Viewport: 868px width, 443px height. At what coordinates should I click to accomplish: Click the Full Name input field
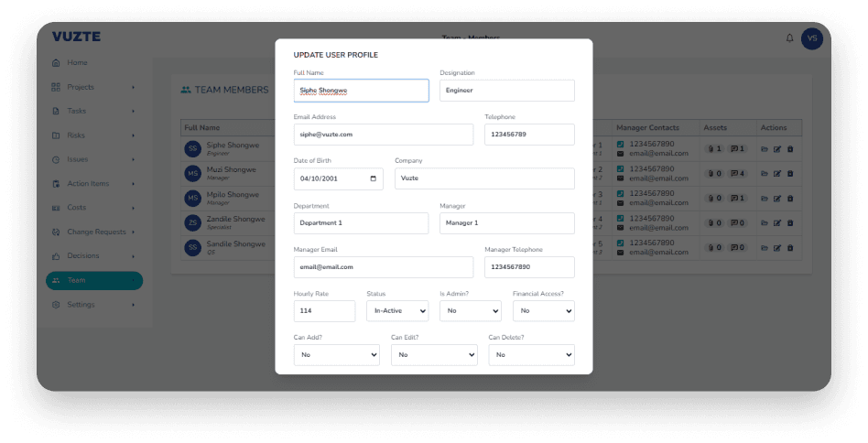(361, 91)
